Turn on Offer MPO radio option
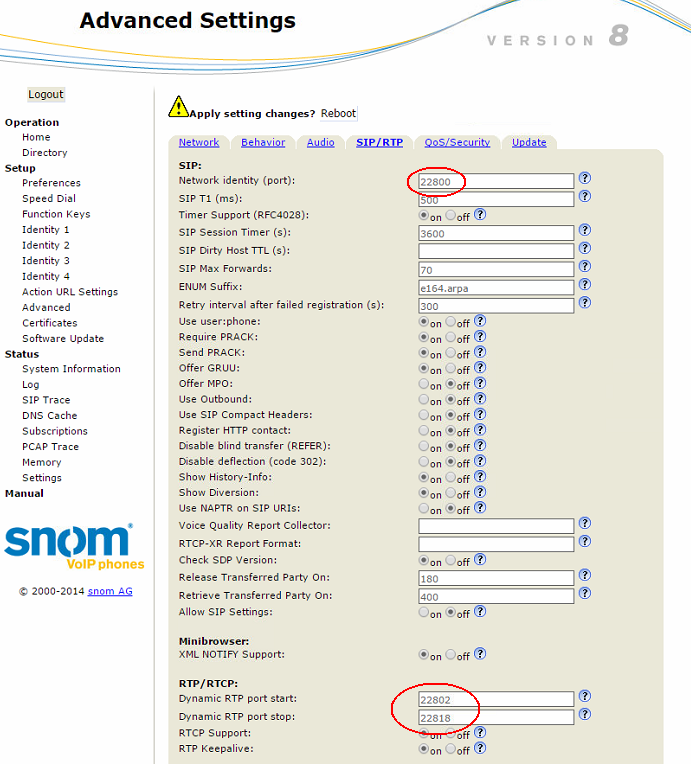 (424, 385)
